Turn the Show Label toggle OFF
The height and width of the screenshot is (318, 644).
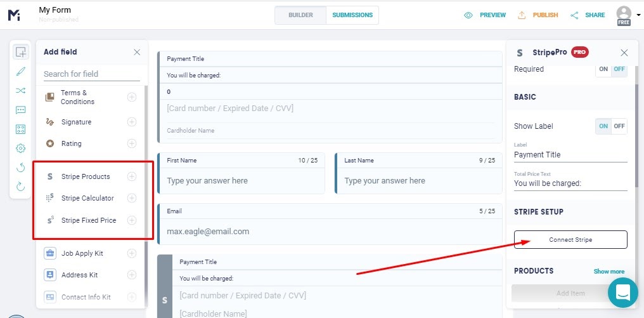point(619,126)
